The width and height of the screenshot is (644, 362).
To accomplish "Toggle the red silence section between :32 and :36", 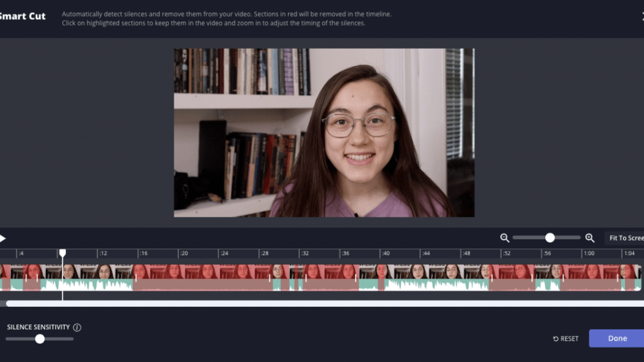I will click(328, 277).
